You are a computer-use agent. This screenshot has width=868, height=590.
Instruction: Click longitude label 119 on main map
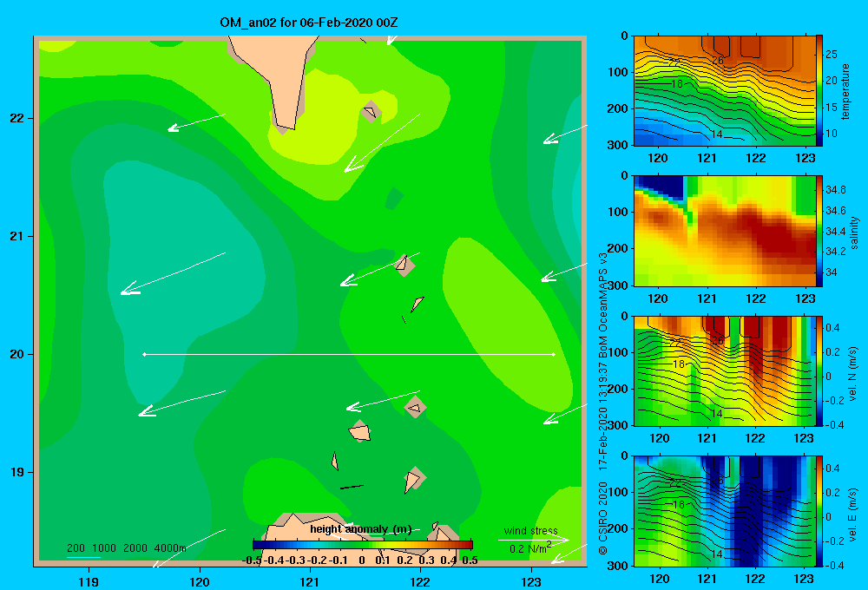89,581
